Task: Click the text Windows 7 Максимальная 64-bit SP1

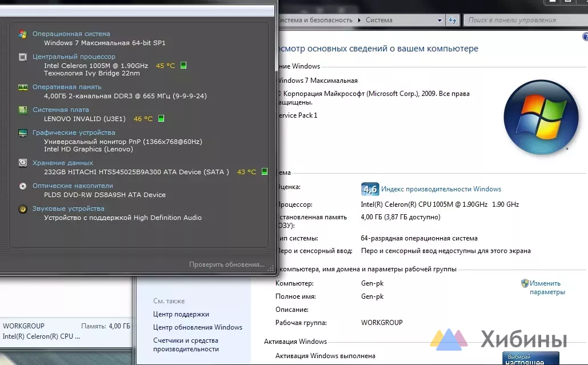Action: (x=105, y=43)
